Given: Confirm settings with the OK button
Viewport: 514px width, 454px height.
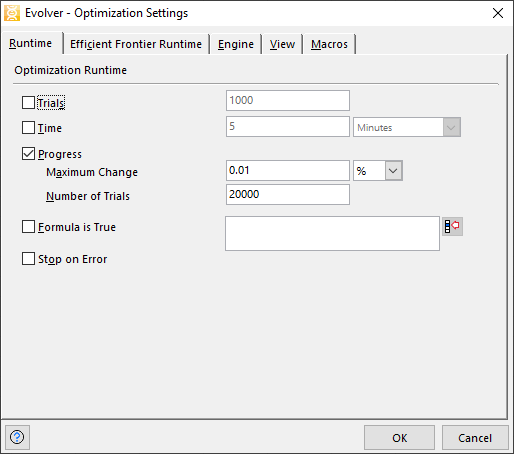Looking at the screenshot, I should 399,438.
